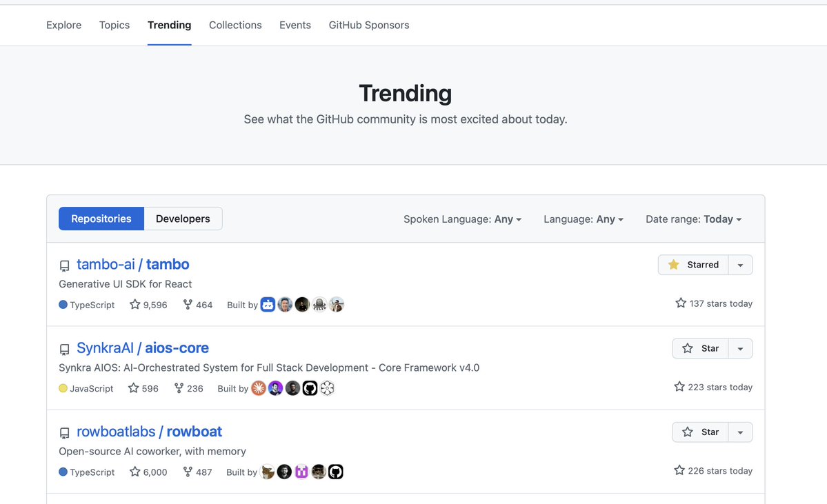Go to the Collections tab
Image resolution: width=827 pixels, height=504 pixels.
[x=235, y=25]
